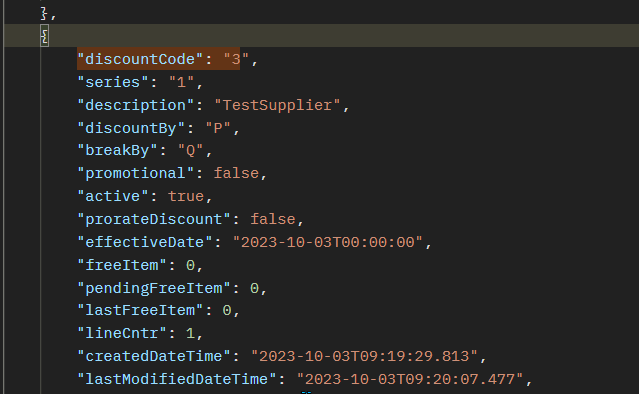Click the closing brace with comma at top
Viewport: 639px width, 394px height.
[x=48, y=14]
